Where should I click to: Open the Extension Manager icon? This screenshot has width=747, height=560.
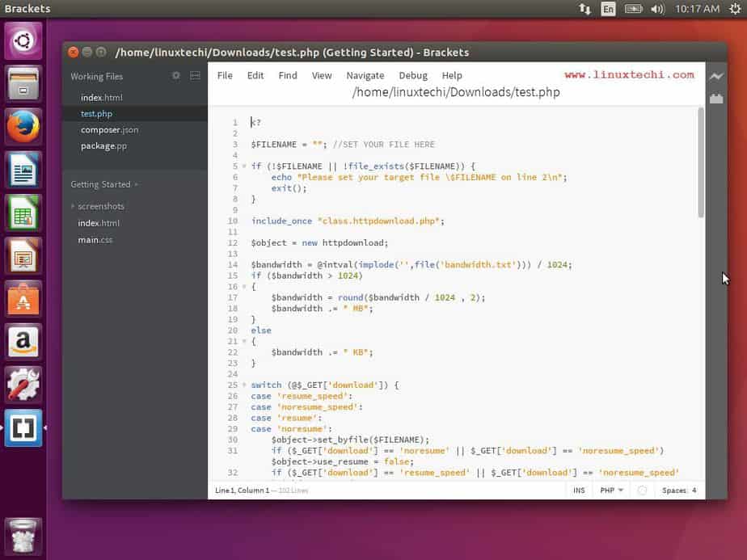click(716, 99)
